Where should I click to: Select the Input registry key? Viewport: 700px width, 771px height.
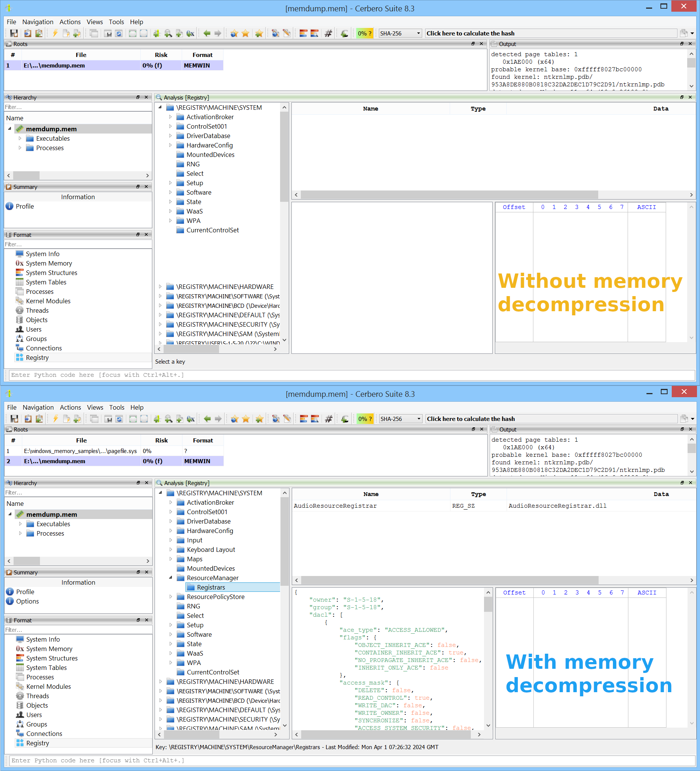[x=195, y=541]
